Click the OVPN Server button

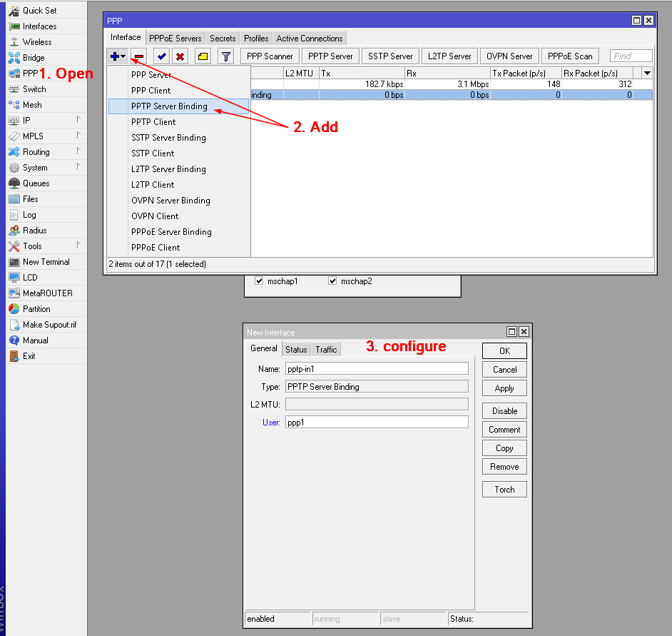(509, 56)
